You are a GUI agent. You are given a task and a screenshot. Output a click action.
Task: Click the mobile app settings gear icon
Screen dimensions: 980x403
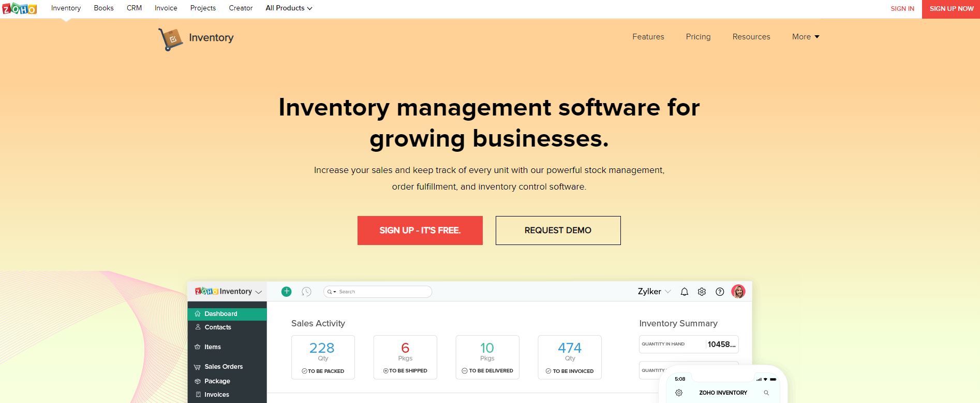679,393
